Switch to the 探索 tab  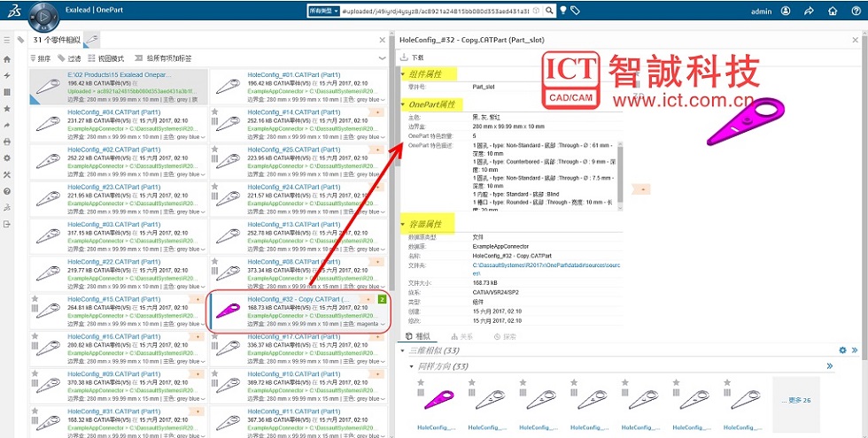click(x=505, y=336)
